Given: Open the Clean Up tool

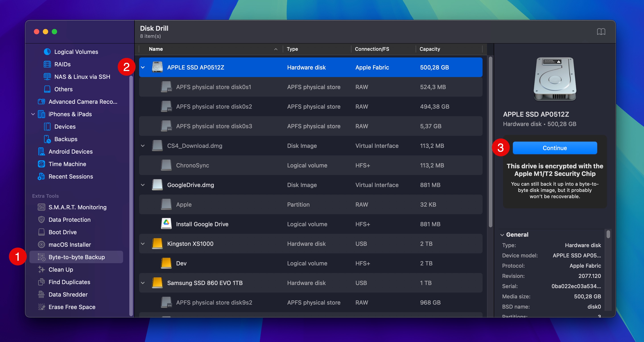Looking at the screenshot, I should pos(60,269).
